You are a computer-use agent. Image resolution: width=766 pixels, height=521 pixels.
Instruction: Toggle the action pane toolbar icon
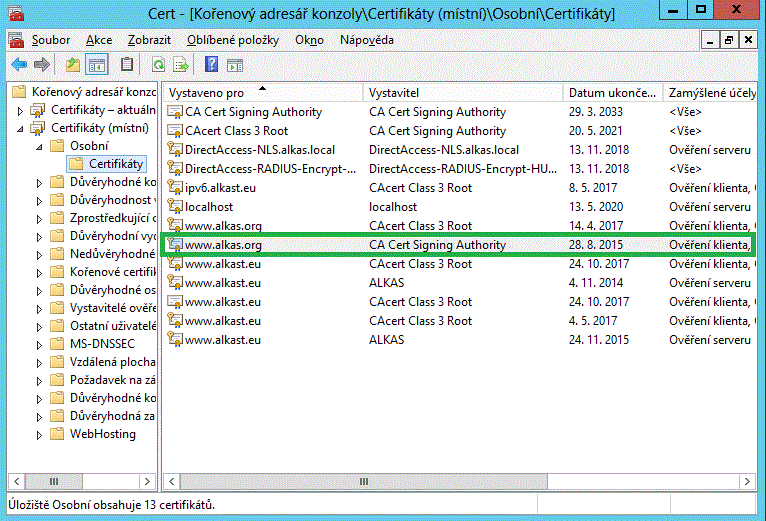235,65
